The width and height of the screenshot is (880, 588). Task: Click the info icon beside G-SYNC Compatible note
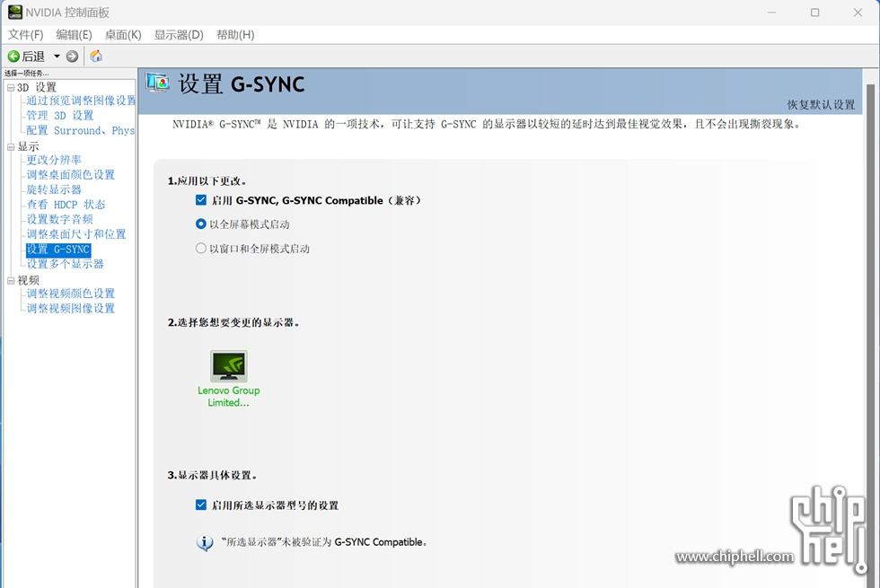[205, 542]
